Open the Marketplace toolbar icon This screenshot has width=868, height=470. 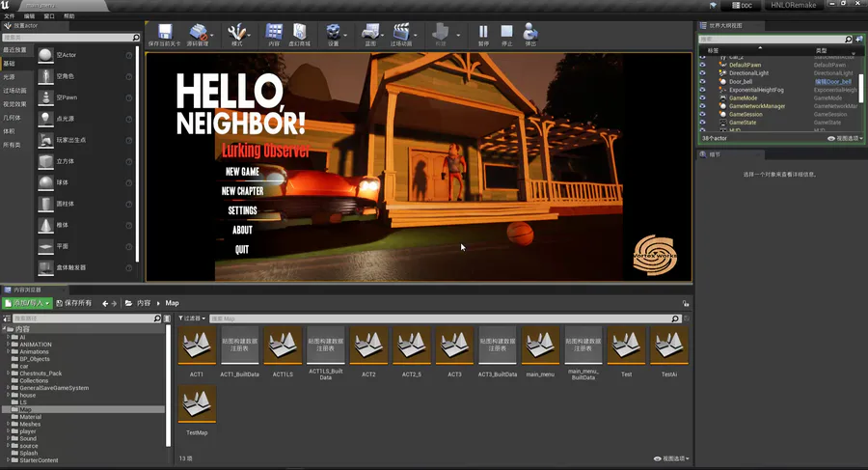[300, 32]
